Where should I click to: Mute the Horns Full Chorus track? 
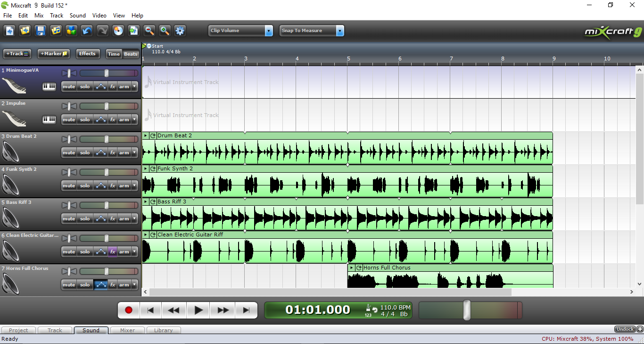69,285
